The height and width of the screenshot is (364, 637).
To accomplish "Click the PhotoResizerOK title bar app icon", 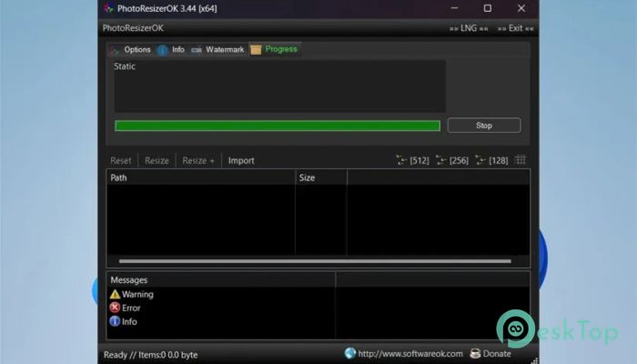I will click(108, 8).
